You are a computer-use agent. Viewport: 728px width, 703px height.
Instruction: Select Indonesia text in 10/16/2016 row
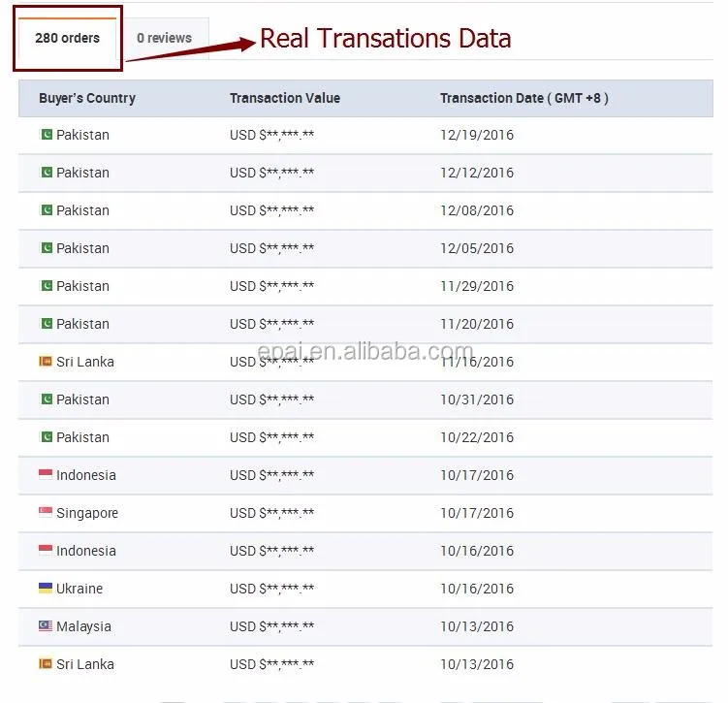coord(86,551)
